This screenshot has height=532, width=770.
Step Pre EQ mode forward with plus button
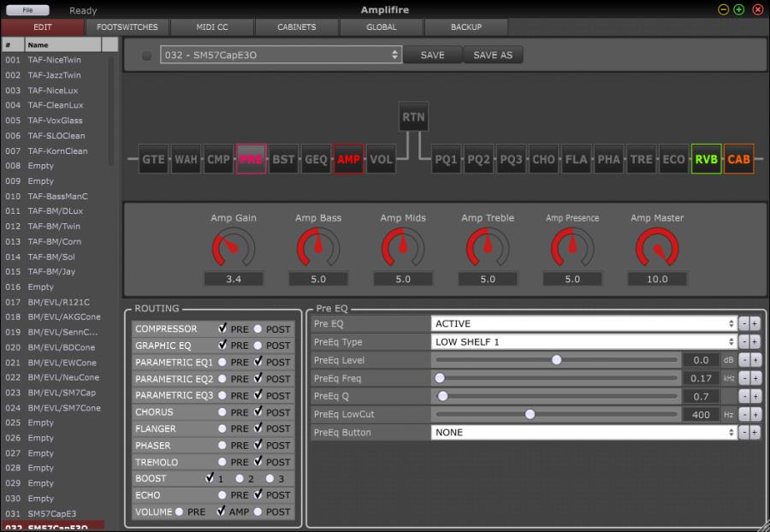click(x=755, y=323)
